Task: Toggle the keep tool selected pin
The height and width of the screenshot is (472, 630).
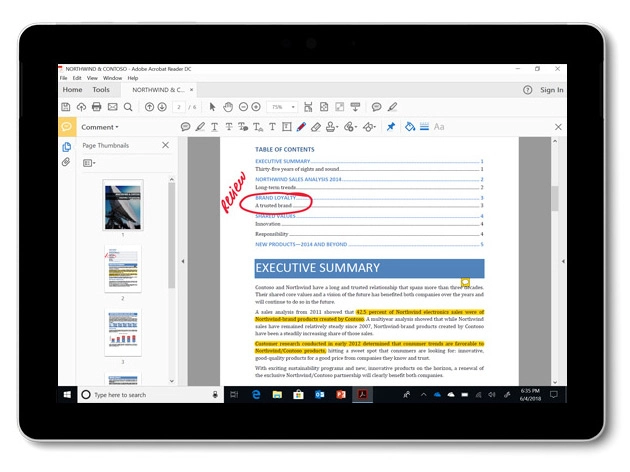Action: tap(391, 127)
